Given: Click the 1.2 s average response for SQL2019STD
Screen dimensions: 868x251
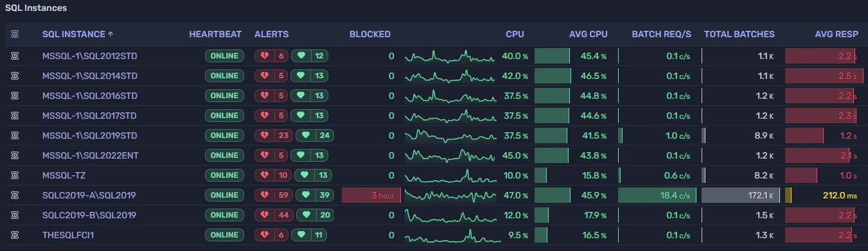Looking at the screenshot, I should coord(848,135).
